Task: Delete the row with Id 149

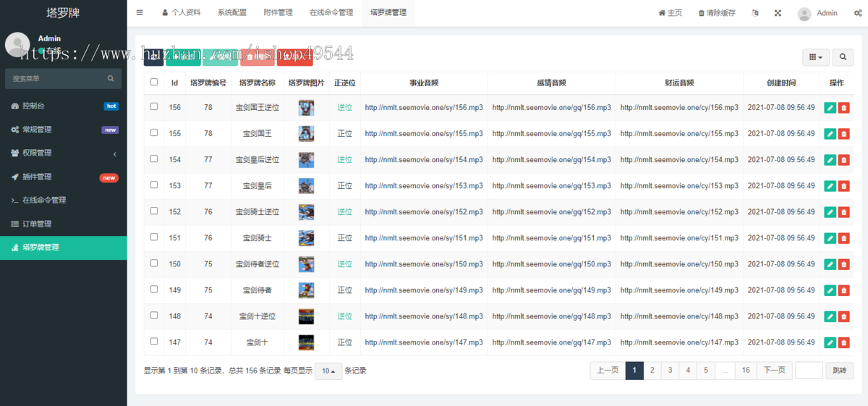Action: tap(843, 290)
